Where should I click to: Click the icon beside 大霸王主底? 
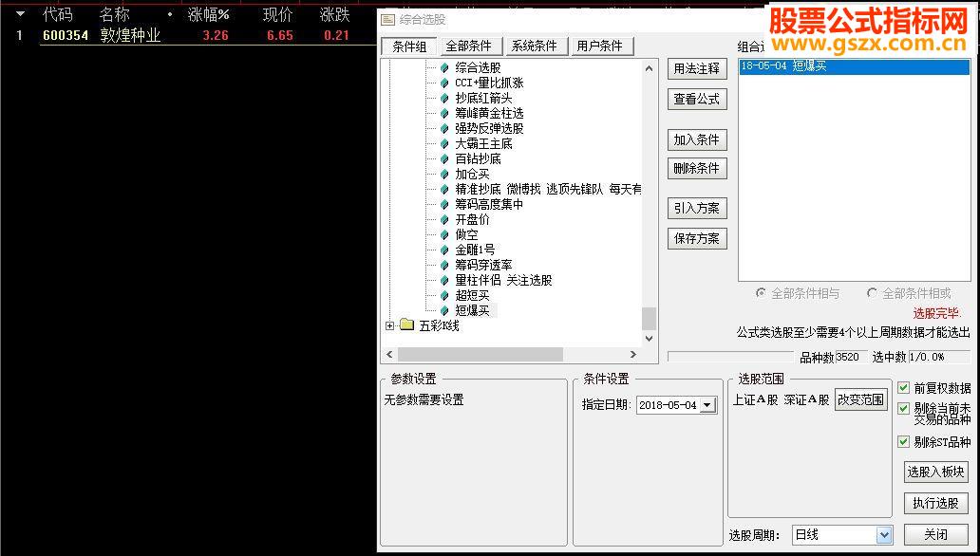click(x=444, y=143)
